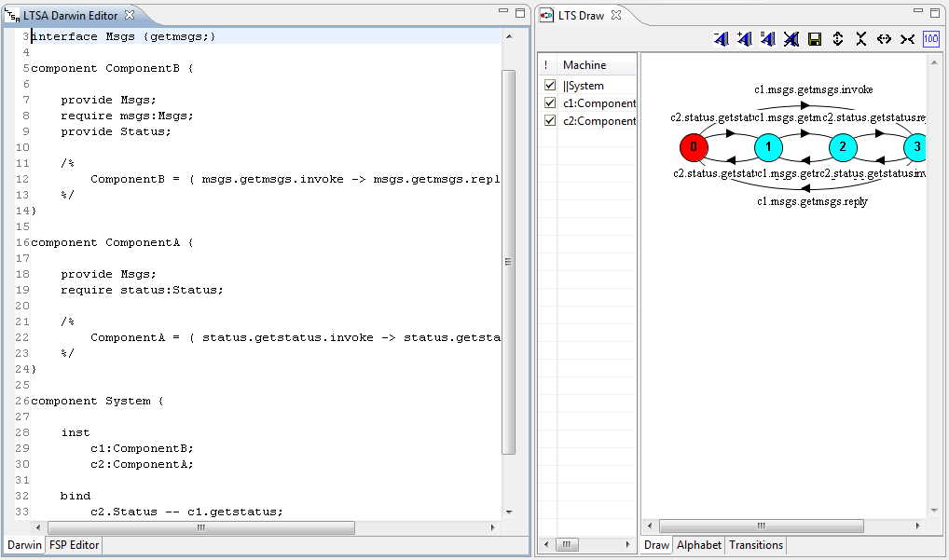Compress the diagram vertically

[860, 39]
